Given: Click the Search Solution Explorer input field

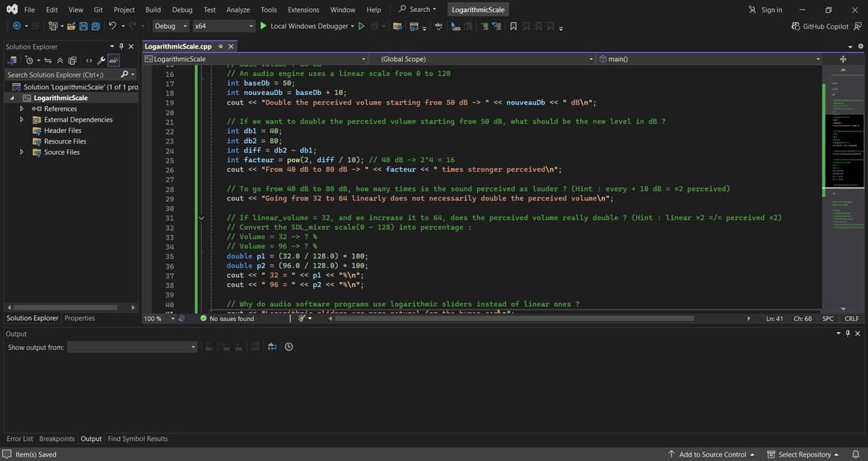Looking at the screenshot, I should [62, 74].
